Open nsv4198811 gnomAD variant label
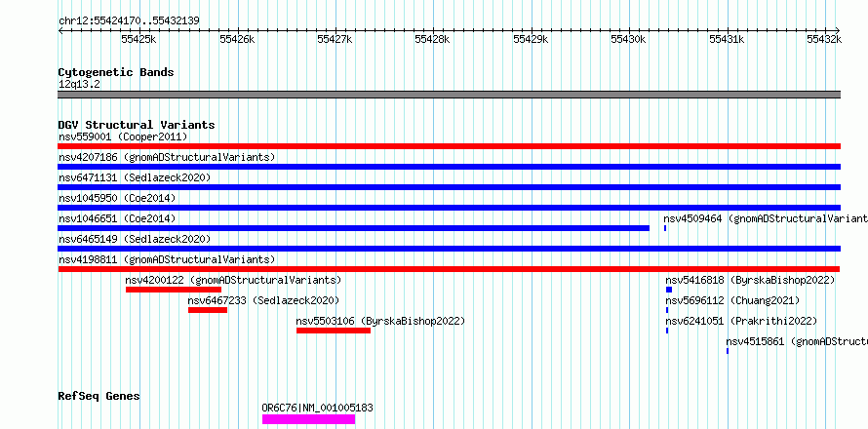868x429 pixels. point(167,259)
